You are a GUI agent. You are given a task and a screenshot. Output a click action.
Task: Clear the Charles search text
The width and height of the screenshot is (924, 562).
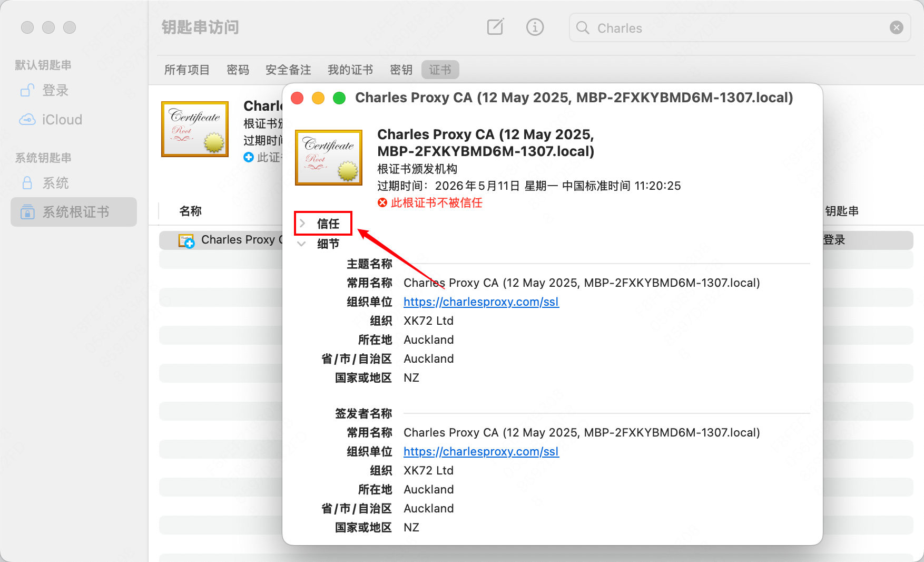[x=896, y=27]
